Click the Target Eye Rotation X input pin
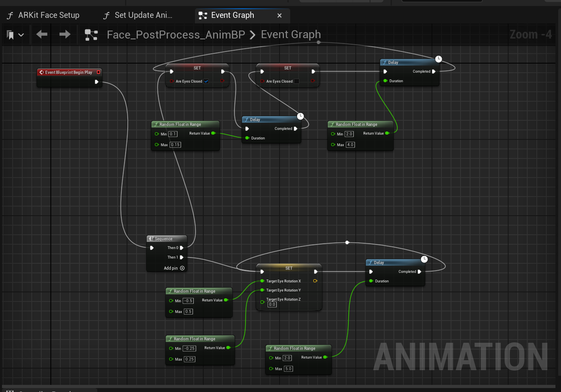This screenshot has height=392, width=561. coord(262,281)
